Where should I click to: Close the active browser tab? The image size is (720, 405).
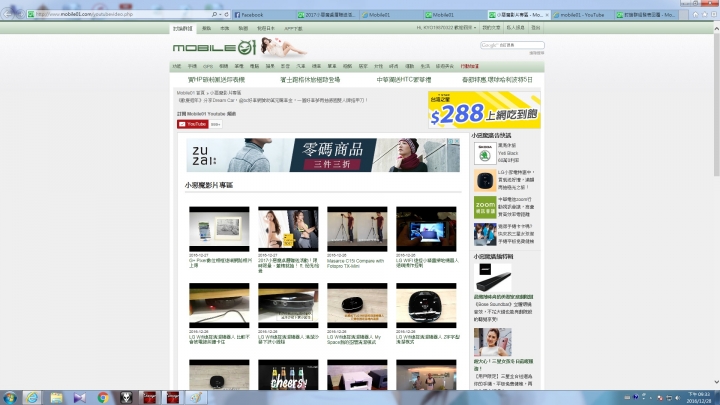tap(547, 15)
